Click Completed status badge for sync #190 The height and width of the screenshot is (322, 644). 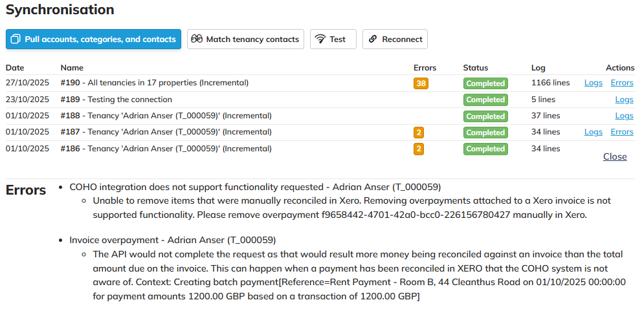tap(485, 83)
